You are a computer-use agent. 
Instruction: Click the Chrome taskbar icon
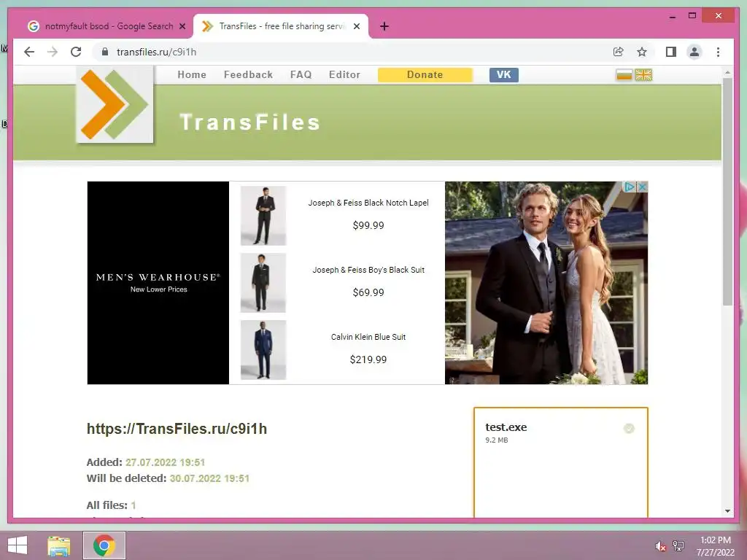[x=104, y=545]
